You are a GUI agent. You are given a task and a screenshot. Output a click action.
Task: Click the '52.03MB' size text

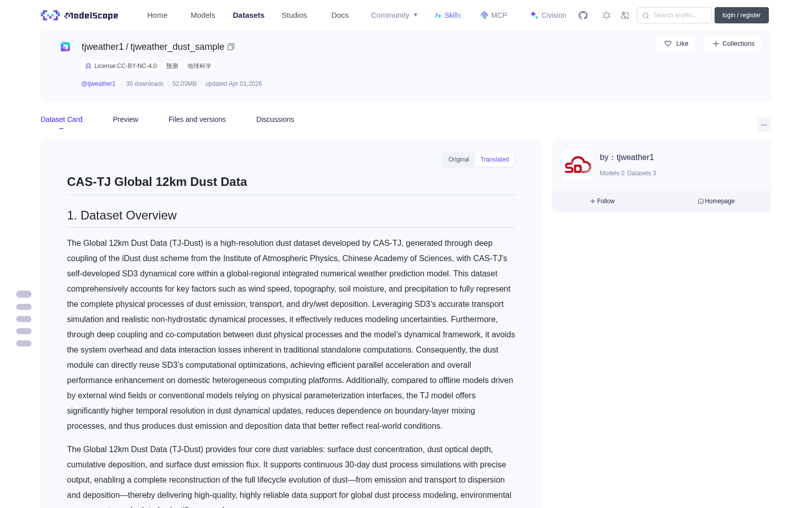click(x=184, y=84)
